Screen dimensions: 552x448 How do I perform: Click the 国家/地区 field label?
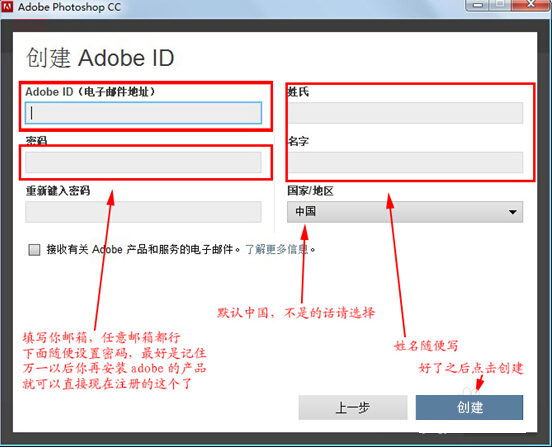coord(310,191)
